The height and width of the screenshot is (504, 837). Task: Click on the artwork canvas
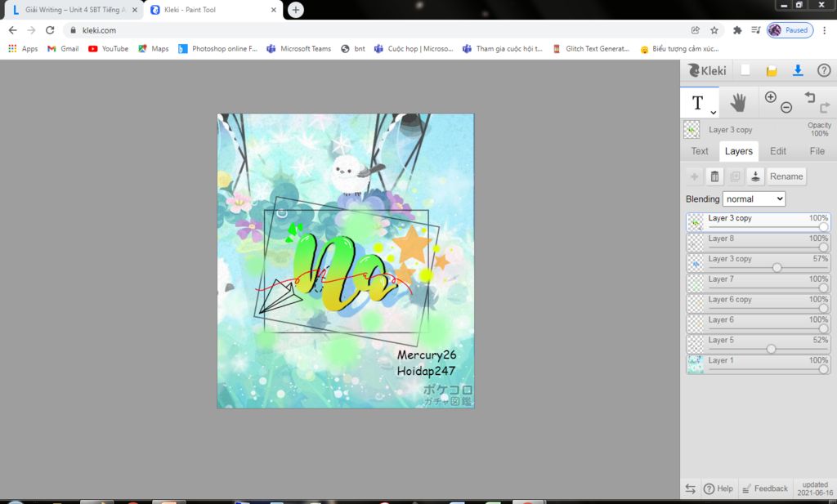[346, 261]
